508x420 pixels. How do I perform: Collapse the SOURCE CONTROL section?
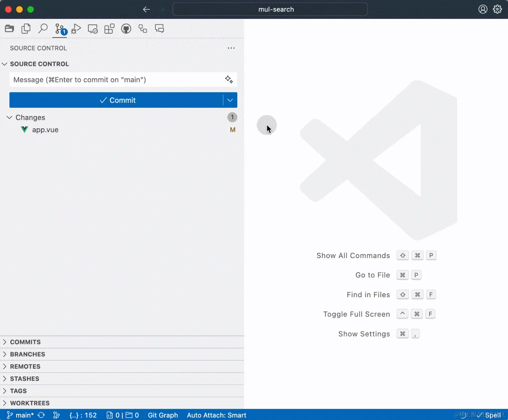point(4,64)
